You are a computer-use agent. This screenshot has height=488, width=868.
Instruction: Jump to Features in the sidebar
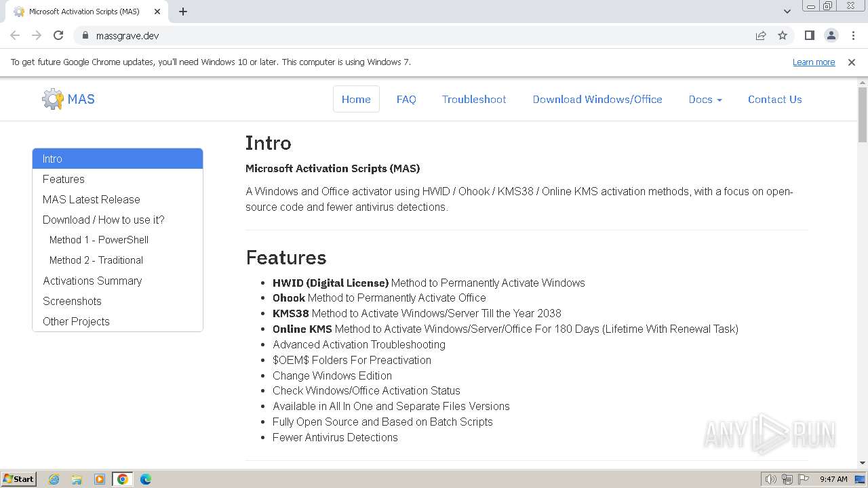point(117,179)
